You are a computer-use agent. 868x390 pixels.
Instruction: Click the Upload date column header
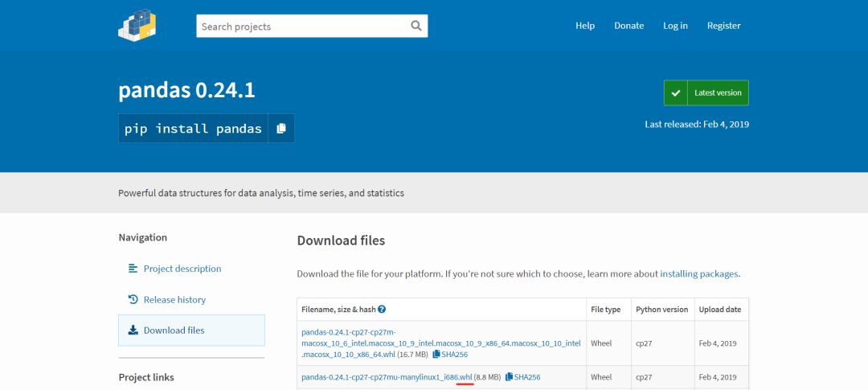720,310
